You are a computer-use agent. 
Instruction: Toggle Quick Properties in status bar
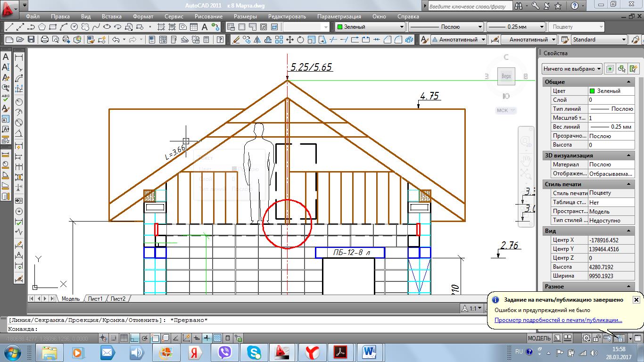click(x=228, y=338)
